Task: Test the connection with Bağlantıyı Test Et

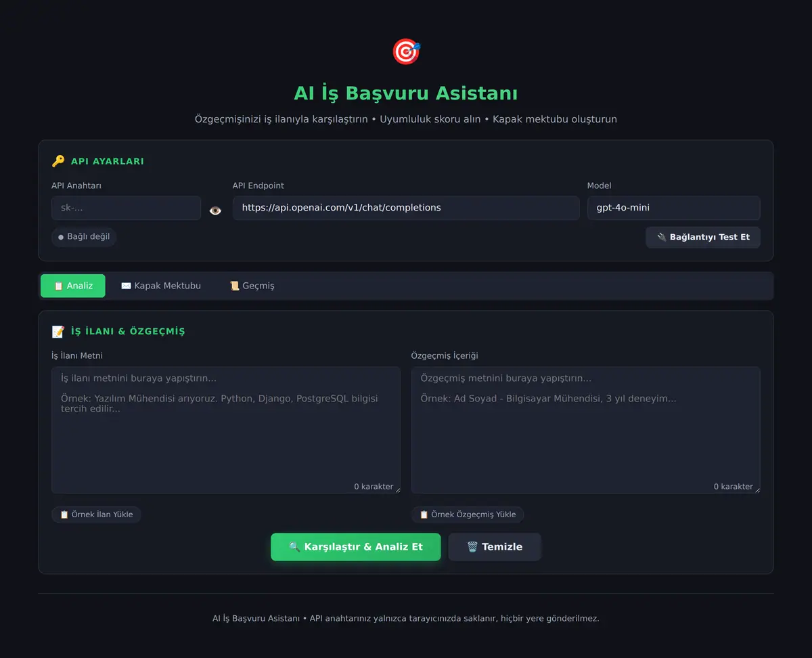Action: [703, 237]
